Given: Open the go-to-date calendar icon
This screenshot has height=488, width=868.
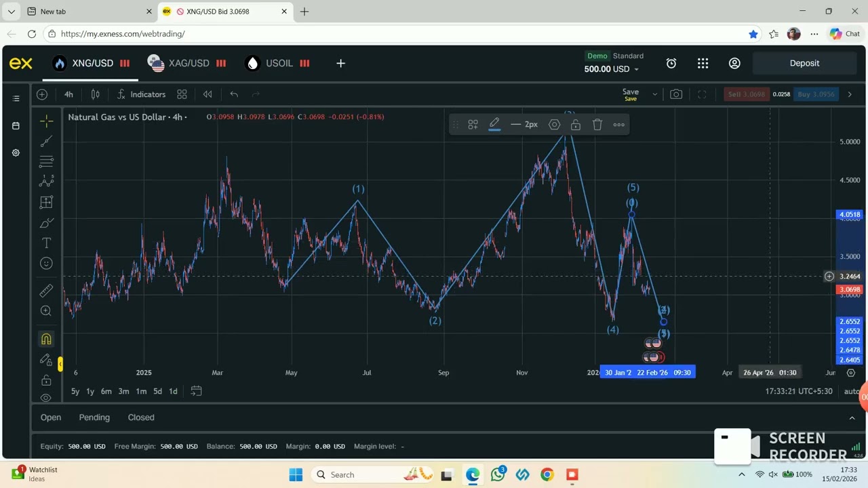Looking at the screenshot, I should 196,391.
